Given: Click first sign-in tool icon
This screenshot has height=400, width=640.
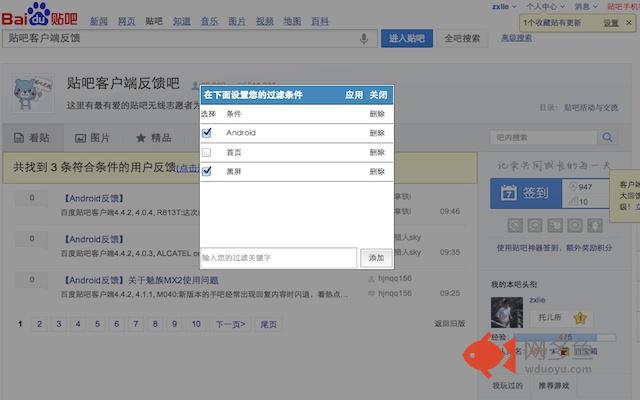Looking at the screenshot, I should tap(515, 225).
